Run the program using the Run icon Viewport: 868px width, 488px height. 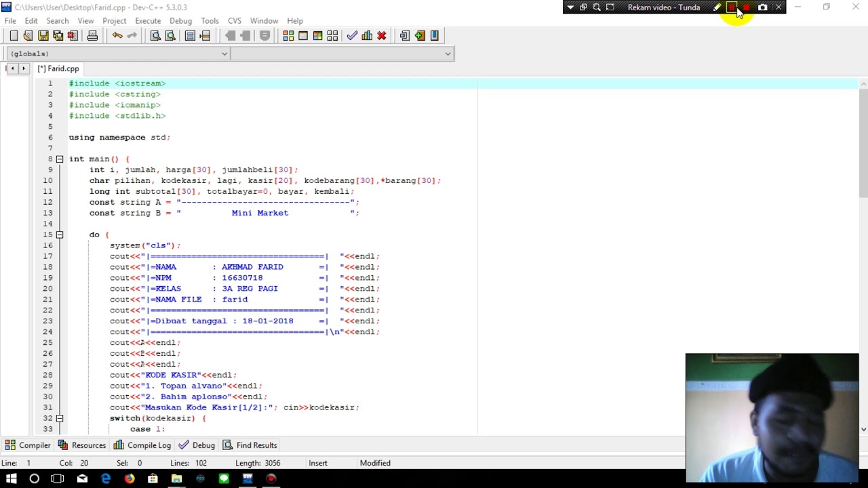(303, 35)
